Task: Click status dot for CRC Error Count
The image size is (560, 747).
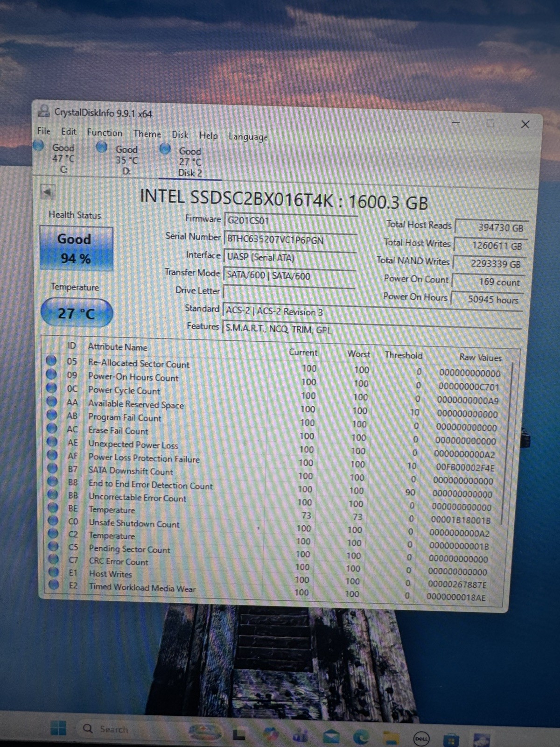Action: [x=54, y=559]
